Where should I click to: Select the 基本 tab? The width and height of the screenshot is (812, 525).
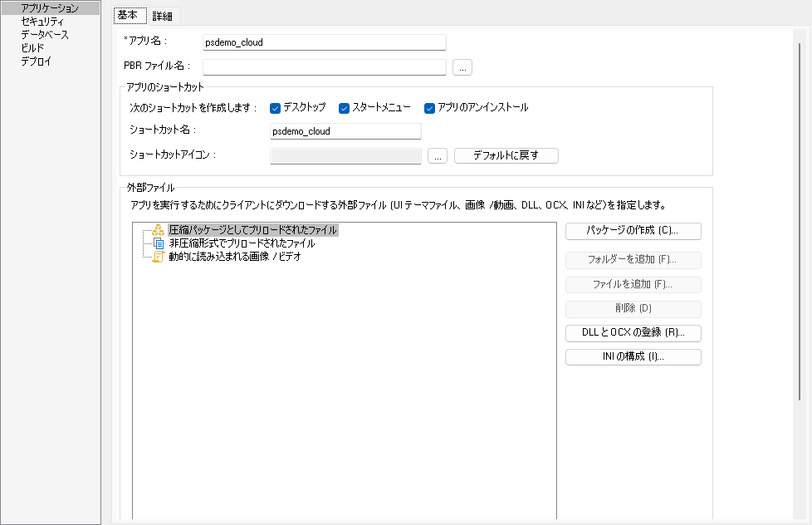tap(129, 16)
